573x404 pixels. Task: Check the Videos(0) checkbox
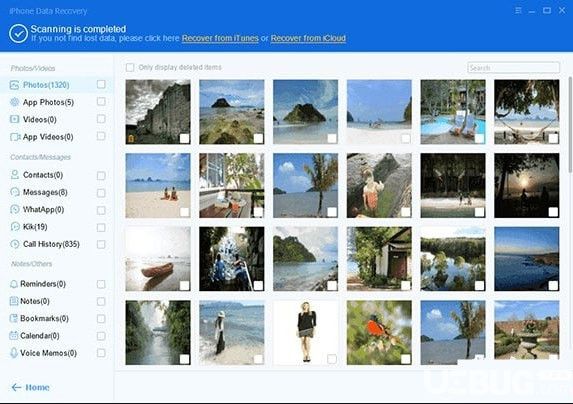click(x=101, y=119)
